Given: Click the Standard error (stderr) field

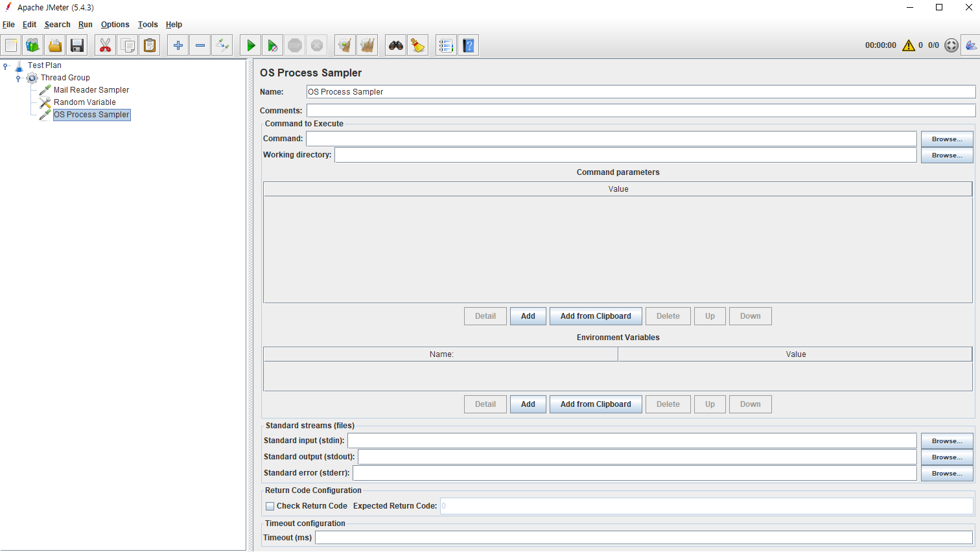Looking at the screenshot, I should 635,473.
